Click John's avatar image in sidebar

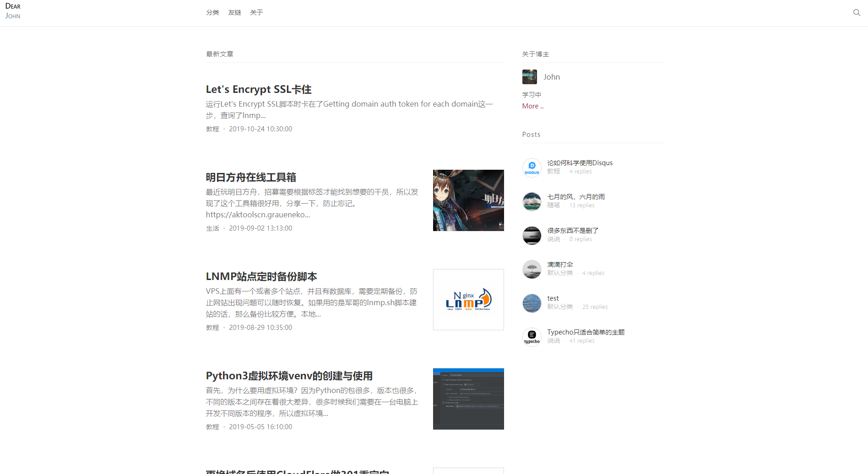530,77
